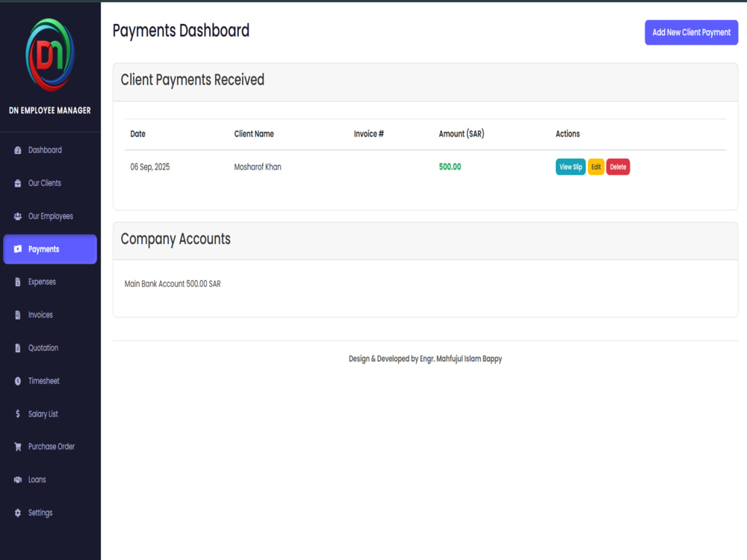Screen dimensions: 747x560
Task: Click the Client Name column header
Action: click(x=254, y=134)
